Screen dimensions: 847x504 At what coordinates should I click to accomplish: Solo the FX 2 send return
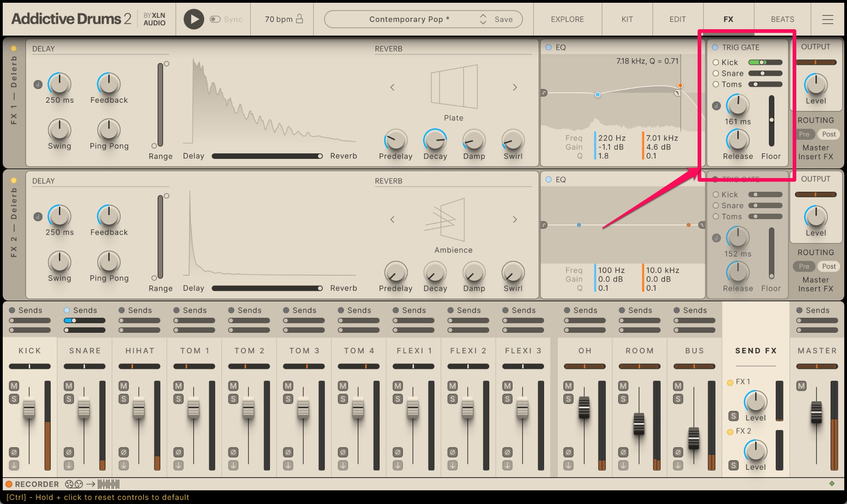(733, 465)
